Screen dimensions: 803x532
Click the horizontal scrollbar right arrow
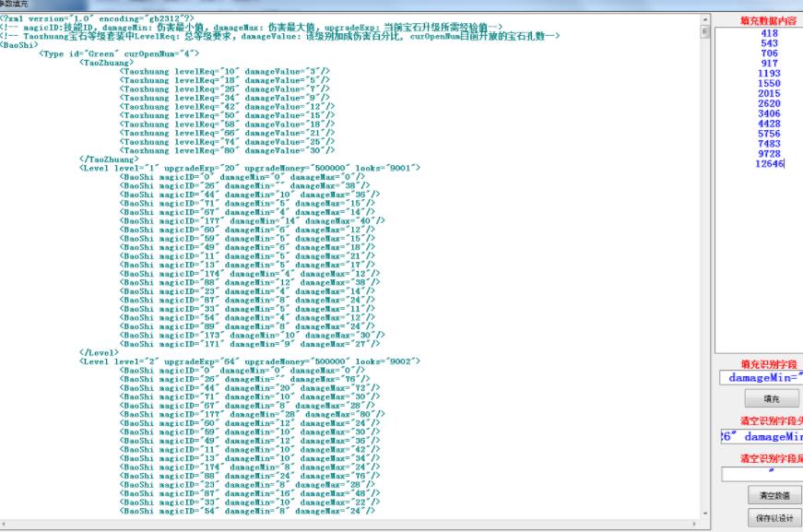(x=695, y=524)
